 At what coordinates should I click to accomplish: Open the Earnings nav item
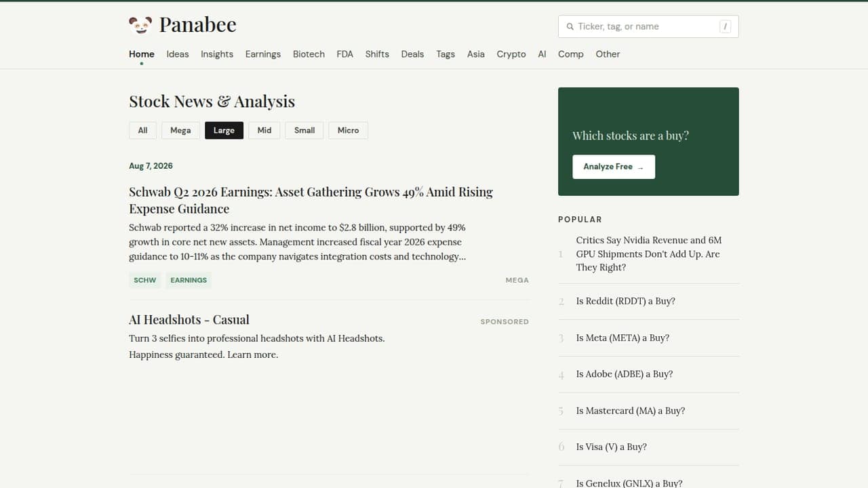click(263, 54)
